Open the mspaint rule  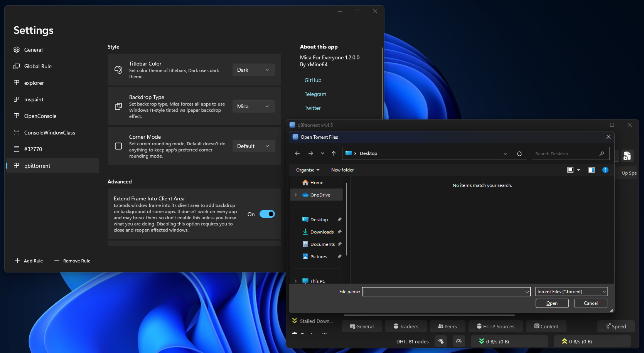pos(52,99)
